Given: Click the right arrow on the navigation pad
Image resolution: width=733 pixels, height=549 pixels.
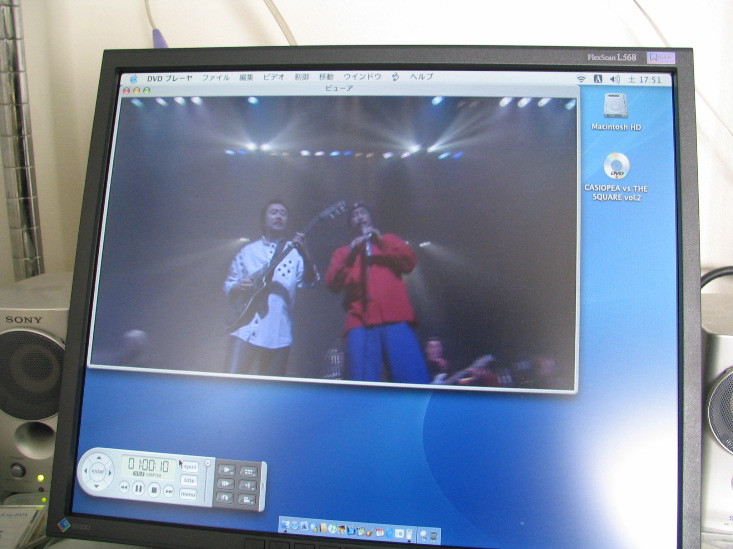Looking at the screenshot, I should 110,473.
